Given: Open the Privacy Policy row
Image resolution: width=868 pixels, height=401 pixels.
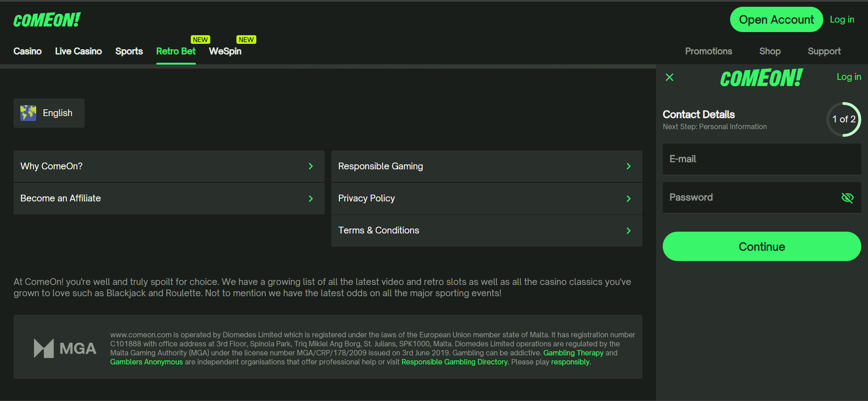Looking at the screenshot, I should click(x=487, y=199).
